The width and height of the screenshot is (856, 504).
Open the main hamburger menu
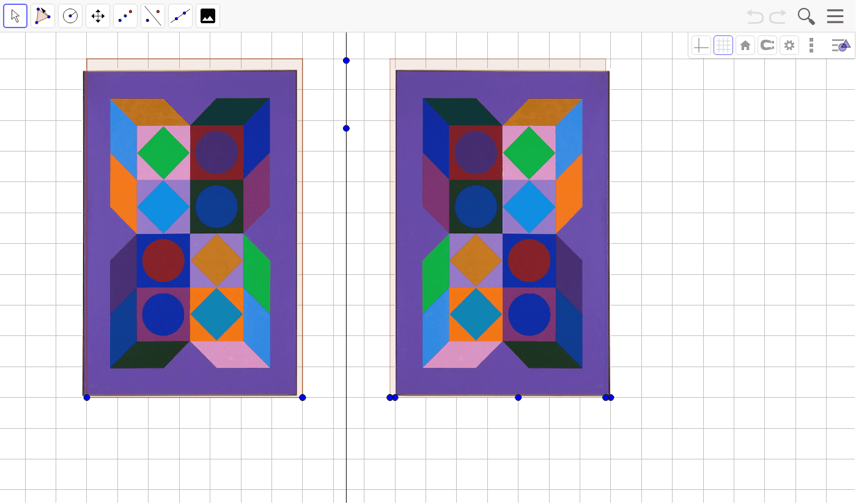[835, 16]
